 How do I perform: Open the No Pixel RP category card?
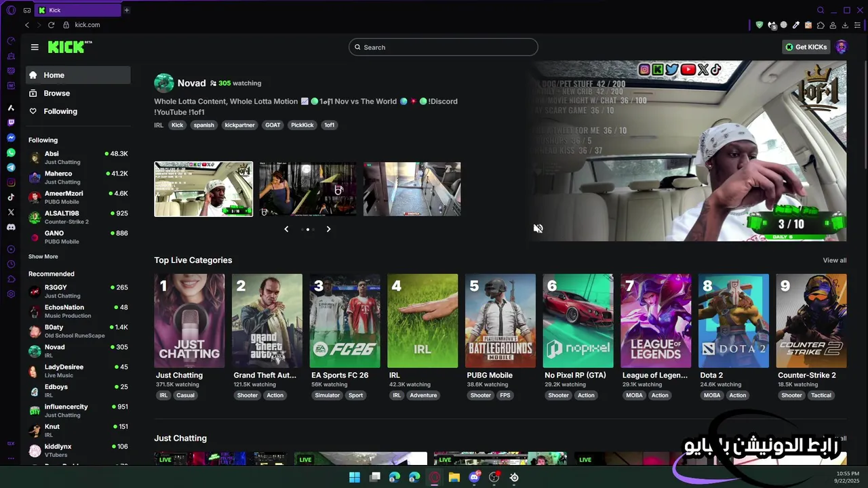pyautogui.click(x=578, y=321)
